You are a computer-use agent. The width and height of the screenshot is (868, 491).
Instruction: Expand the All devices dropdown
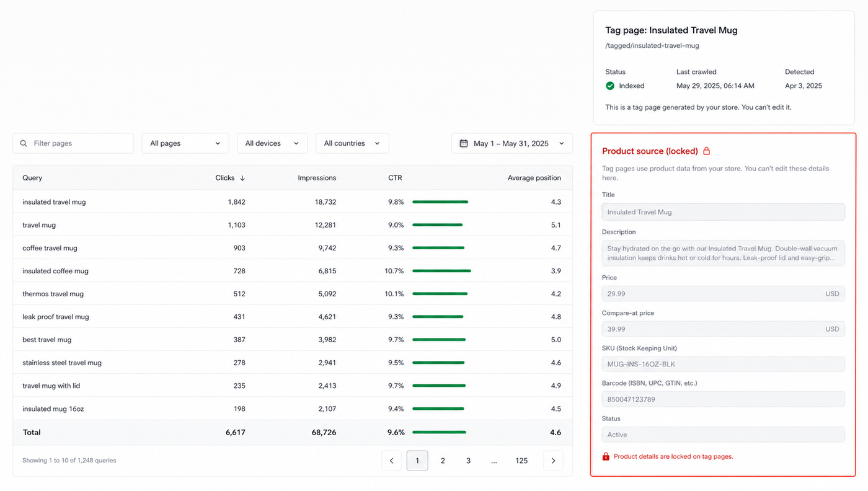click(x=272, y=143)
